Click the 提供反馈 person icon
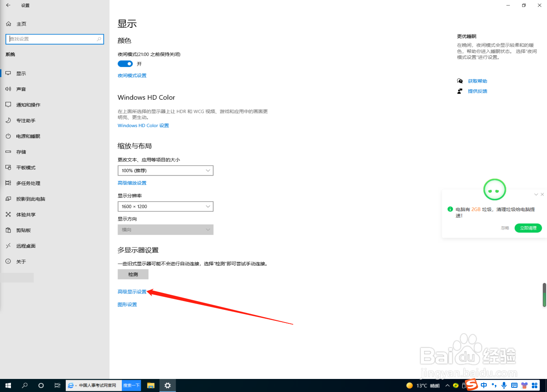The image size is (547, 392). click(460, 91)
